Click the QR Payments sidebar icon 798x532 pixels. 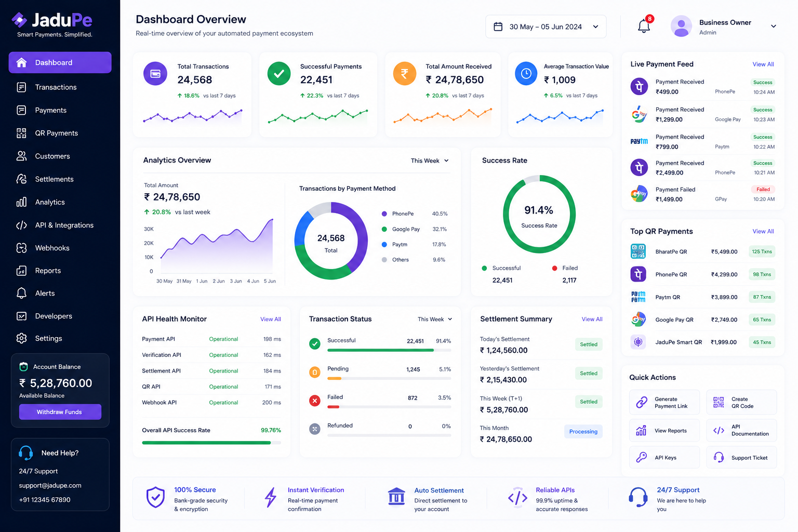pyautogui.click(x=21, y=133)
